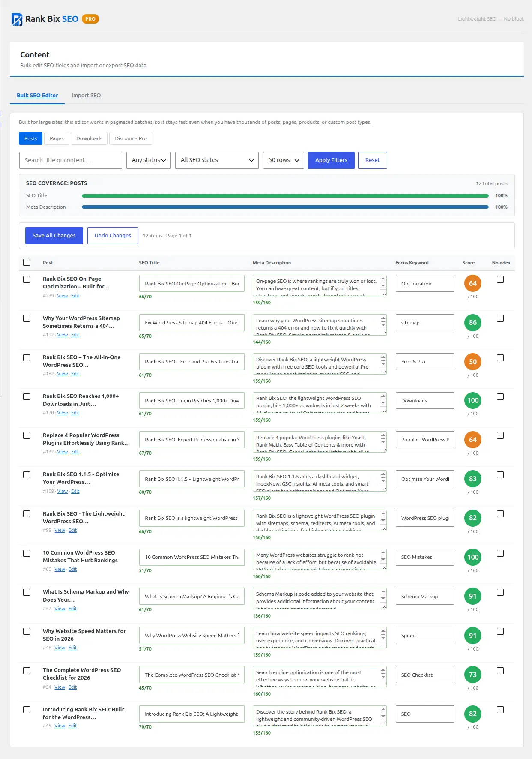
Task: Click the SEO Title coverage progress bar
Action: coord(285,195)
